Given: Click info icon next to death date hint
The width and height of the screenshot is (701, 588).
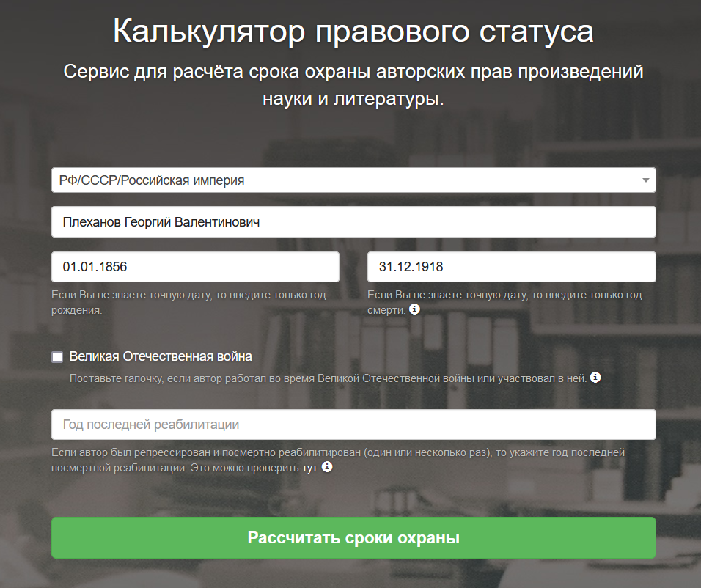Looking at the screenshot, I should pos(414,309).
